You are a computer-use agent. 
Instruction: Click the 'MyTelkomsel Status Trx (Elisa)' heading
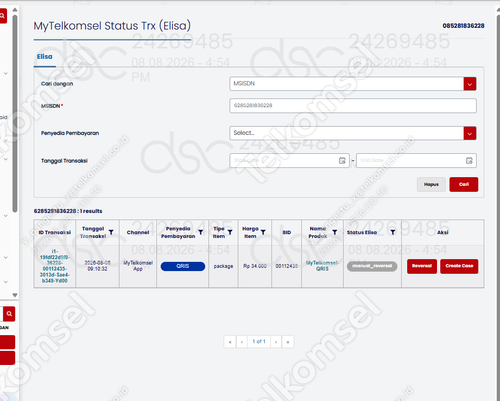coord(112,26)
